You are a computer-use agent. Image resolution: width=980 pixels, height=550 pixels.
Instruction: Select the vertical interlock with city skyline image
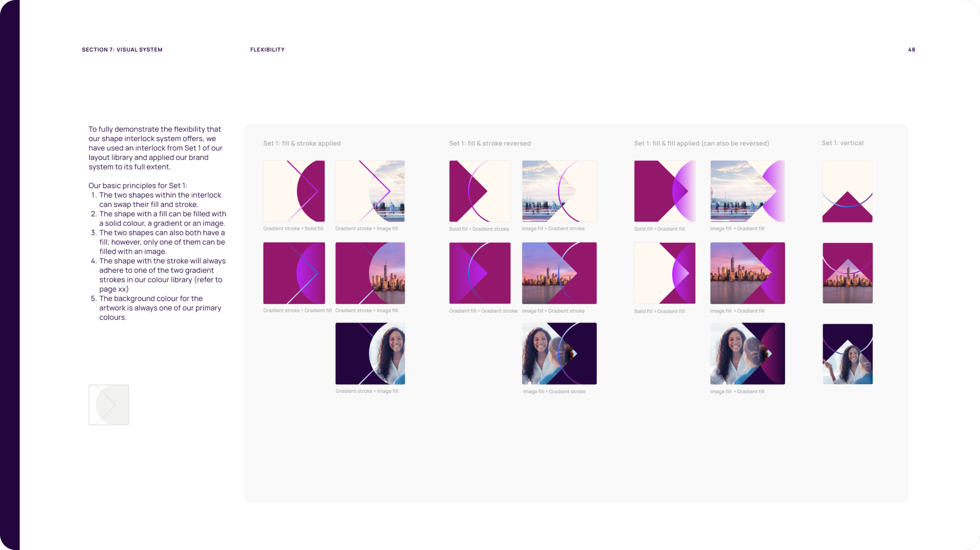(847, 273)
